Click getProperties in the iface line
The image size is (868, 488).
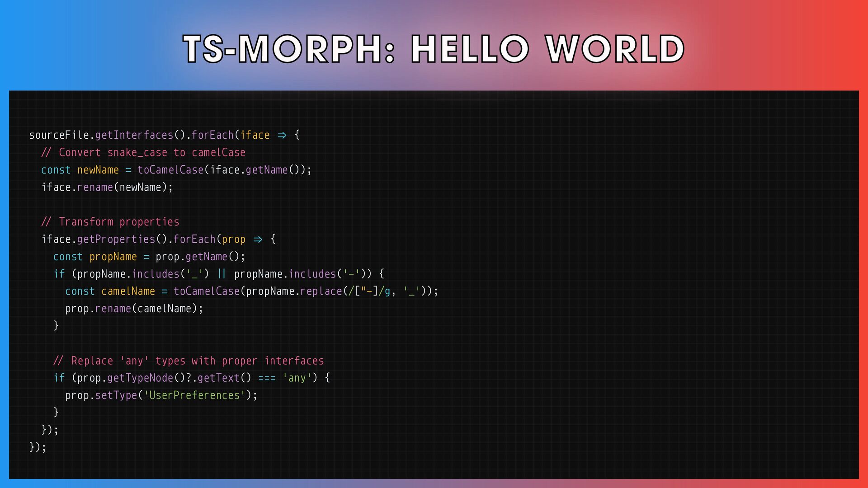click(116, 239)
